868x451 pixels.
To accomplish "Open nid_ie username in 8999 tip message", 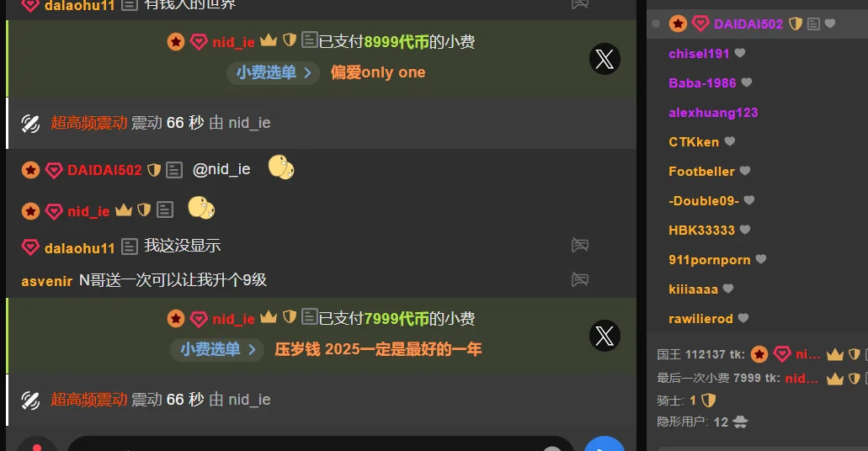I will pos(233,42).
